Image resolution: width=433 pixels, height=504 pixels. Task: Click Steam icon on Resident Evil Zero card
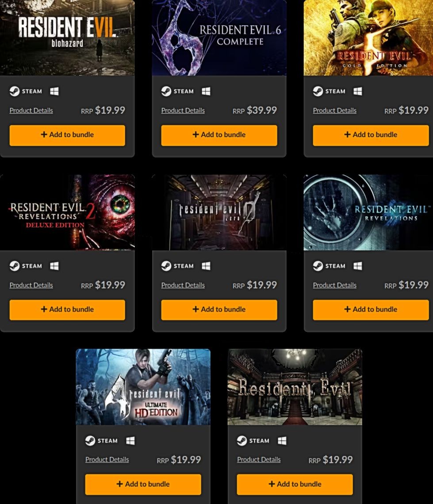click(x=166, y=266)
